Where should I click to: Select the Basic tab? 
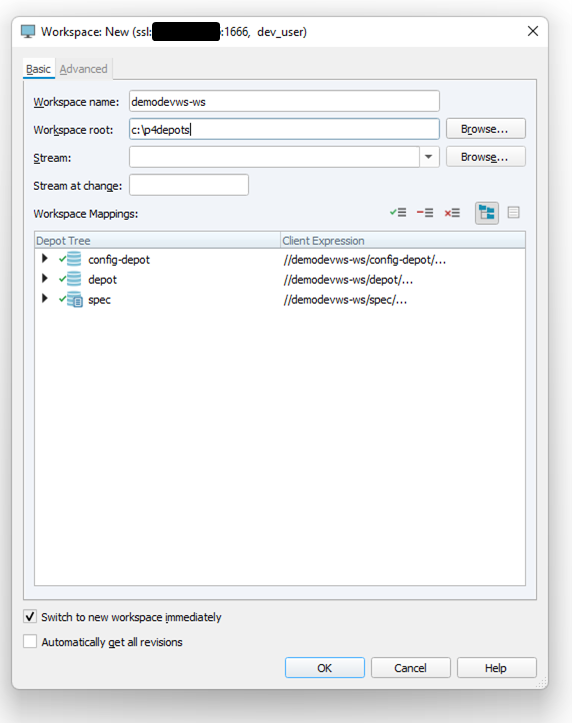pyautogui.click(x=38, y=69)
